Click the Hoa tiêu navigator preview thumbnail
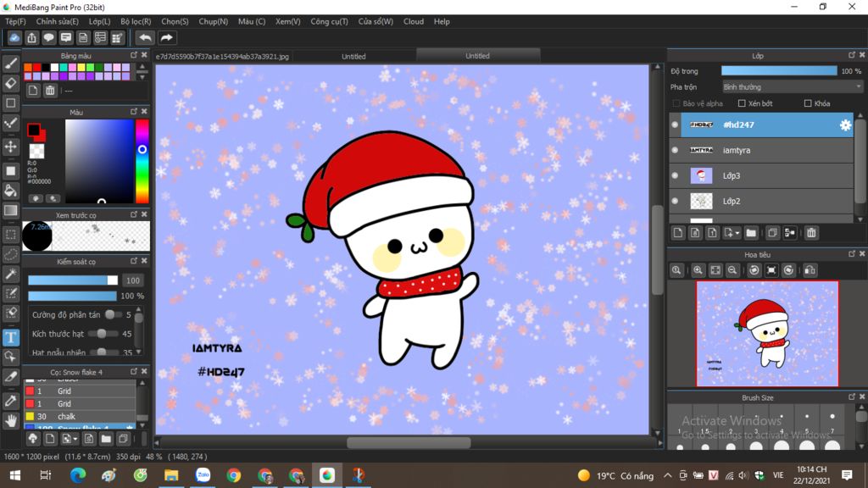The image size is (868, 488). pyautogui.click(x=767, y=334)
